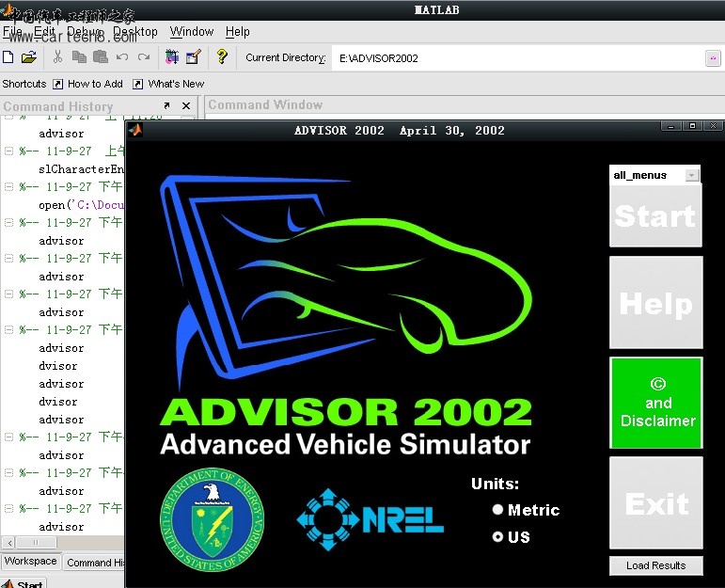Click the browse directory button at right
725x588 pixels.
point(713,58)
